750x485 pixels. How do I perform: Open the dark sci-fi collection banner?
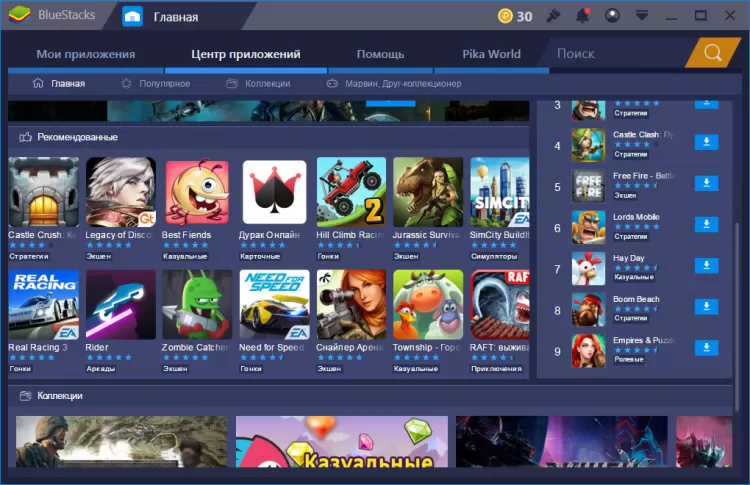(x=562, y=441)
